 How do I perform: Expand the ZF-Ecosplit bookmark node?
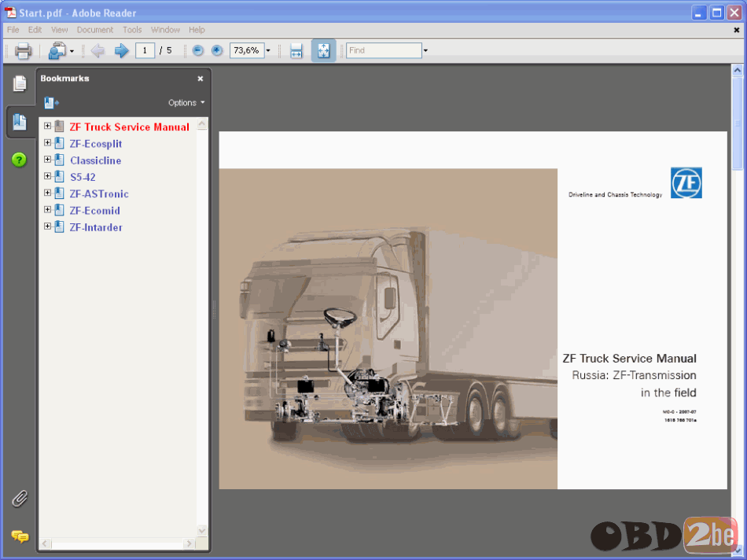pyautogui.click(x=48, y=142)
